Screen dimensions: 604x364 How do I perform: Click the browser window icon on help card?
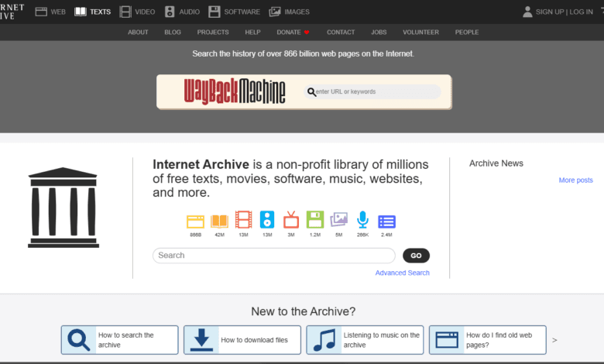[447, 340]
